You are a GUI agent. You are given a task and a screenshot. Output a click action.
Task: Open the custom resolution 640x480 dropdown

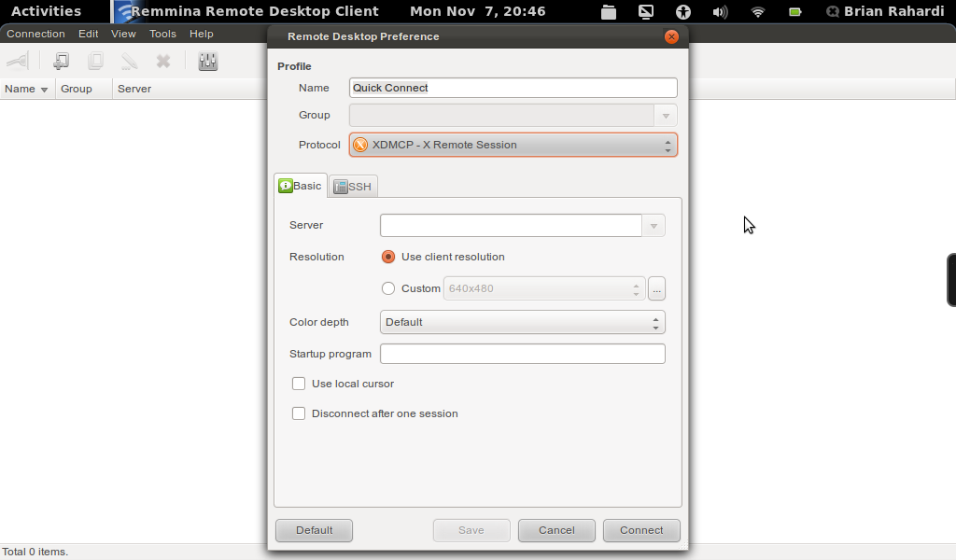544,288
